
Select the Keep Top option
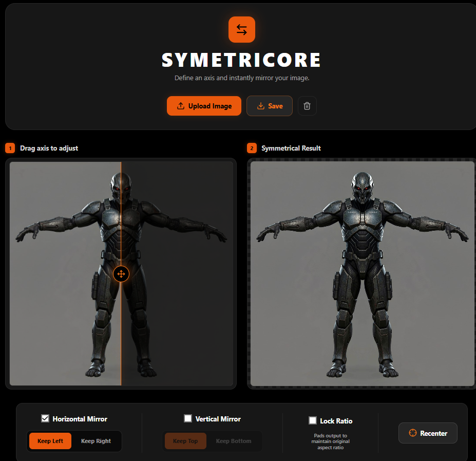click(185, 440)
